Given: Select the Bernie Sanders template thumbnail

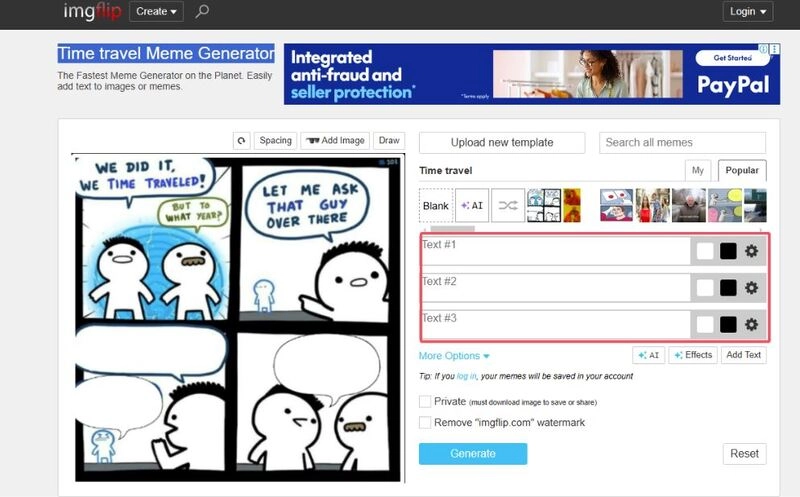Looking at the screenshot, I should 689,206.
